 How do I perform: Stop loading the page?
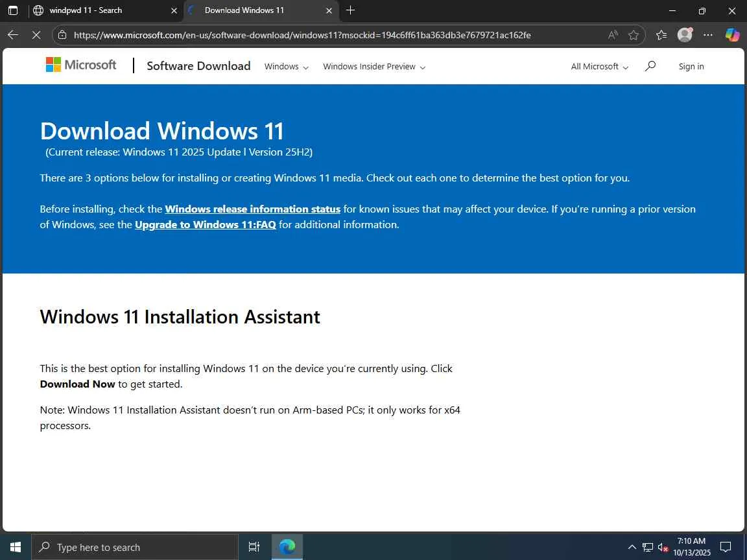point(36,35)
